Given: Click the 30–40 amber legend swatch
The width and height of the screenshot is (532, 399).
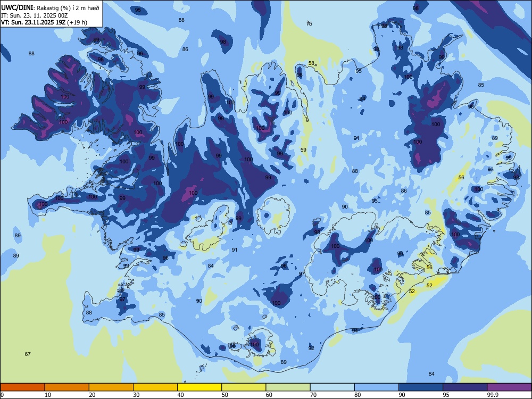Looking at the screenshot, I should (155, 387).
